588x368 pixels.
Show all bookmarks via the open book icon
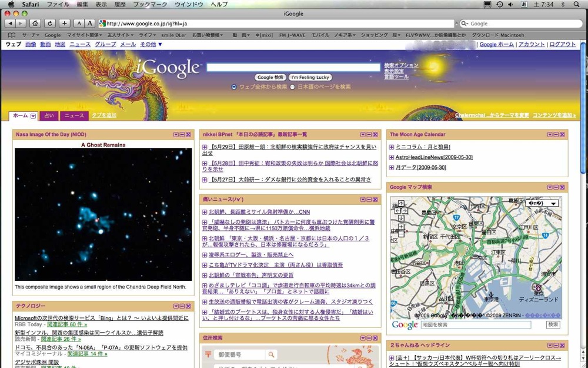[x=12, y=35]
